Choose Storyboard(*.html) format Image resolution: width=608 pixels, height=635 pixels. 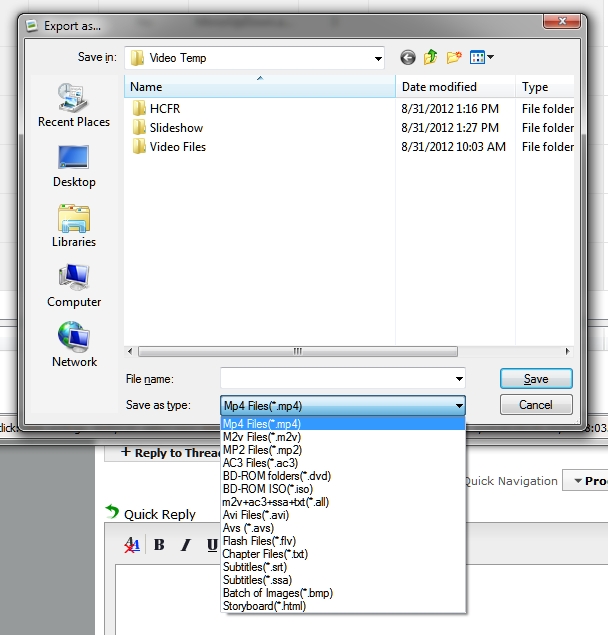point(343,606)
